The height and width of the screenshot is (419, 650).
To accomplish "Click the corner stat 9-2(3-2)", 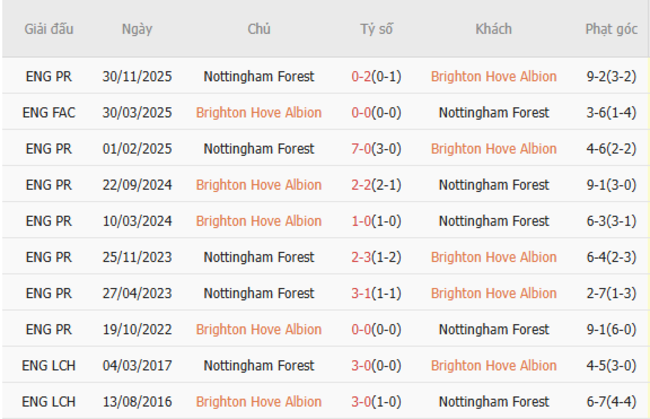I will pos(611,77).
